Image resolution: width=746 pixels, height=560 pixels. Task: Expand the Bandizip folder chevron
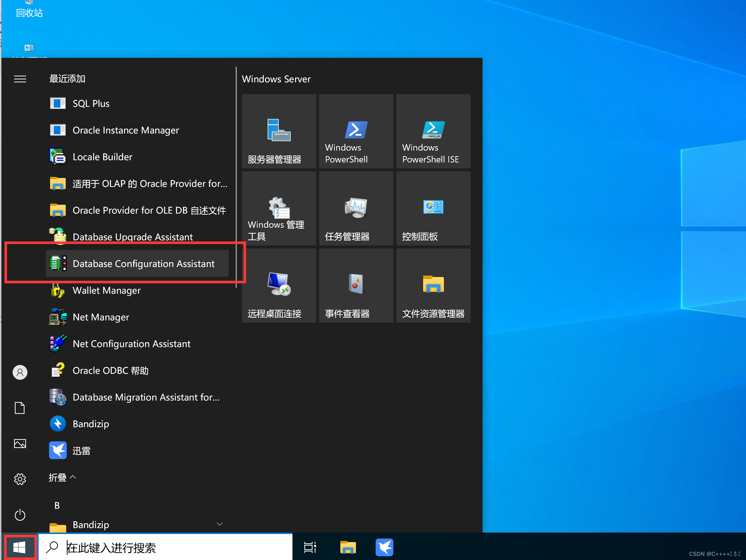pyautogui.click(x=219, y=524)
